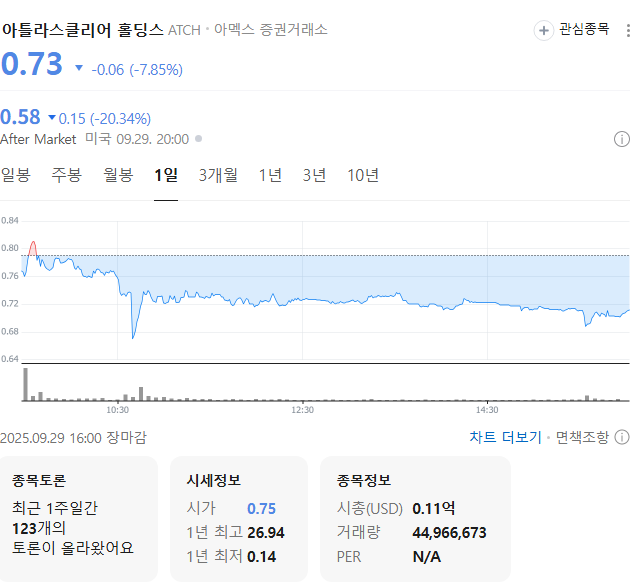Click down arrow beside -0.06 price change
630x582 pixels.
(79, 69)
